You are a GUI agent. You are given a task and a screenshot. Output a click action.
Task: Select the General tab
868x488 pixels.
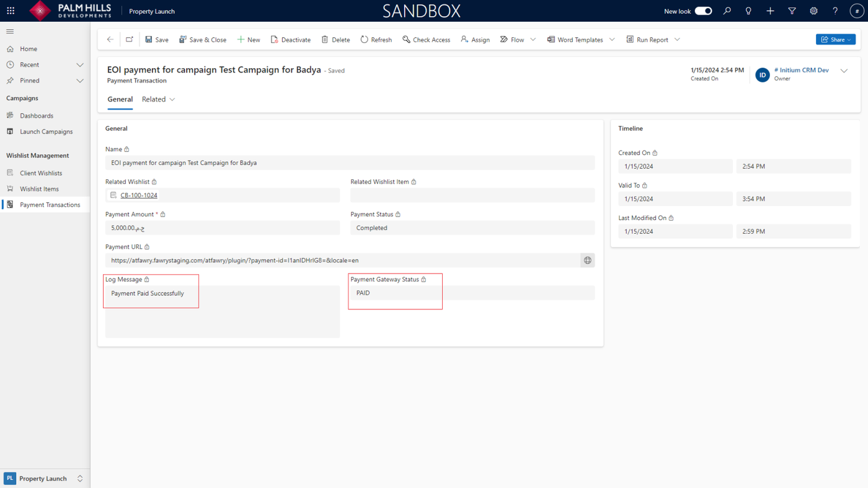coord(120,99)
